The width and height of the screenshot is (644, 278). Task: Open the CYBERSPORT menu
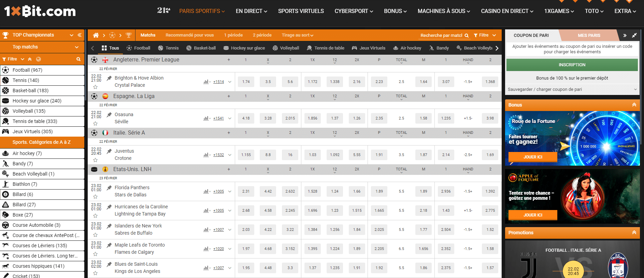(x=354, y=11)
